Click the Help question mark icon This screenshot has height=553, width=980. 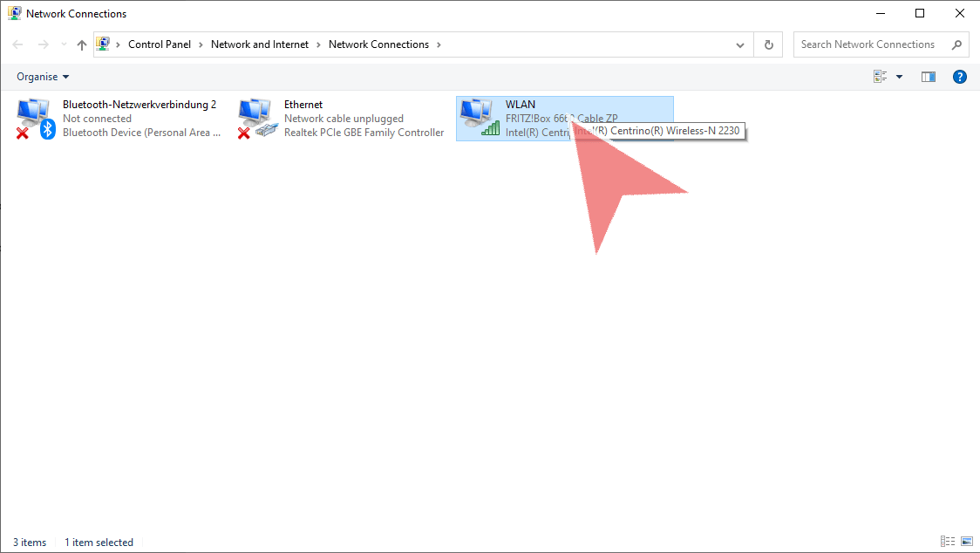(960, 77)
